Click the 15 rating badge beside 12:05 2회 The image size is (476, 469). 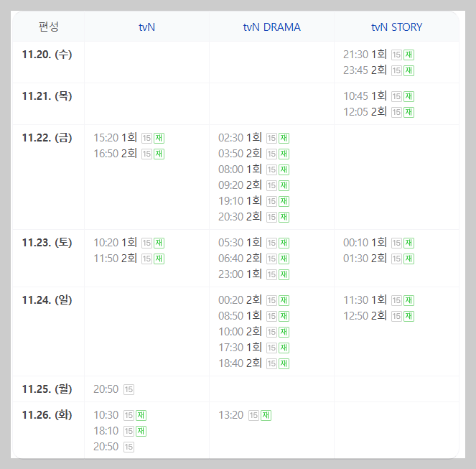pos(396,112)
